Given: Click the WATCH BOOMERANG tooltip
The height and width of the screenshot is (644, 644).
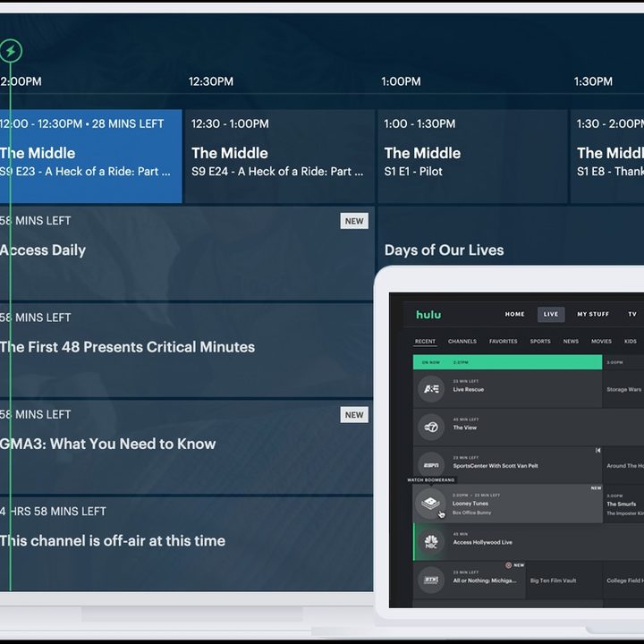Looking at the screenshot, I should tap(431, 479).
